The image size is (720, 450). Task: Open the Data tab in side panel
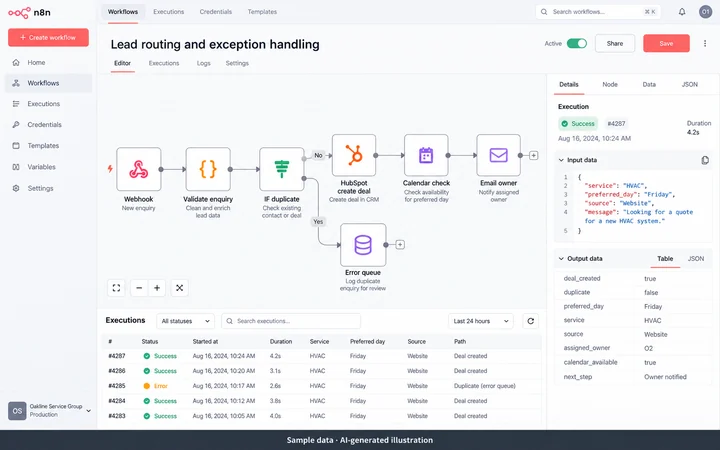649,84
